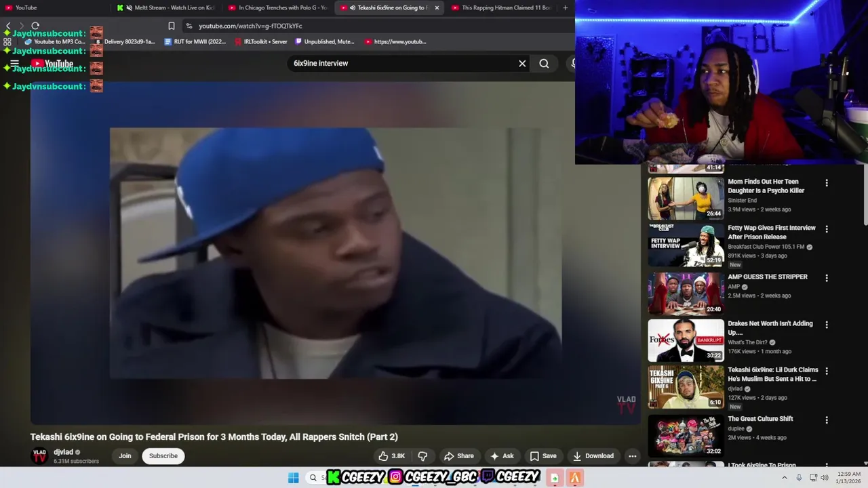
Task: Open the browser apps grid icon
Action: (7, 41)
